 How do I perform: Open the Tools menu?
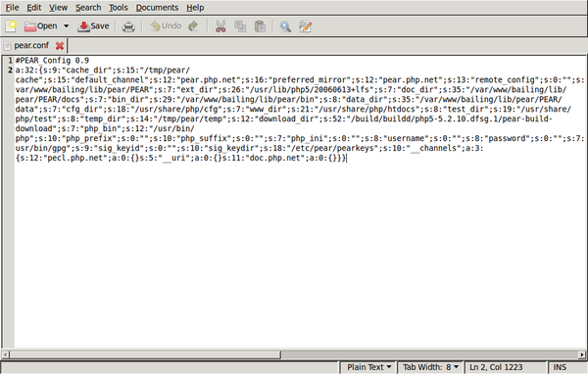tap(119, 8)
